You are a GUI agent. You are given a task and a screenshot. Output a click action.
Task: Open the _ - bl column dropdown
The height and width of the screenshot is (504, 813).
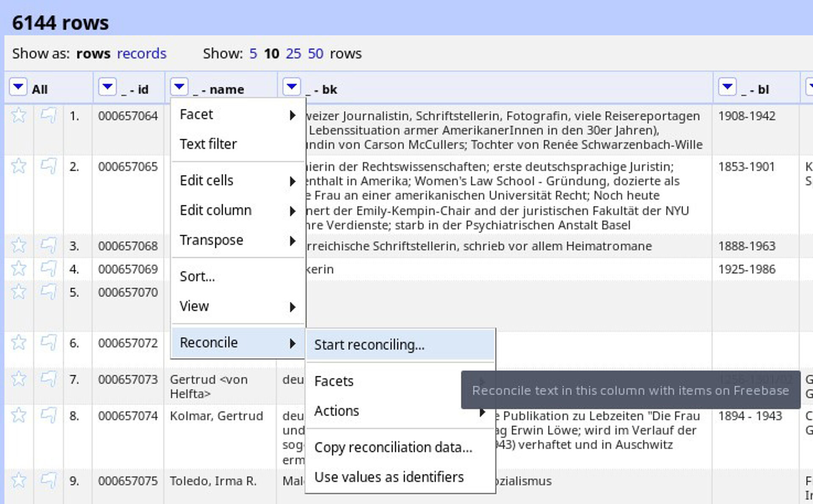(x=727, y=87)
